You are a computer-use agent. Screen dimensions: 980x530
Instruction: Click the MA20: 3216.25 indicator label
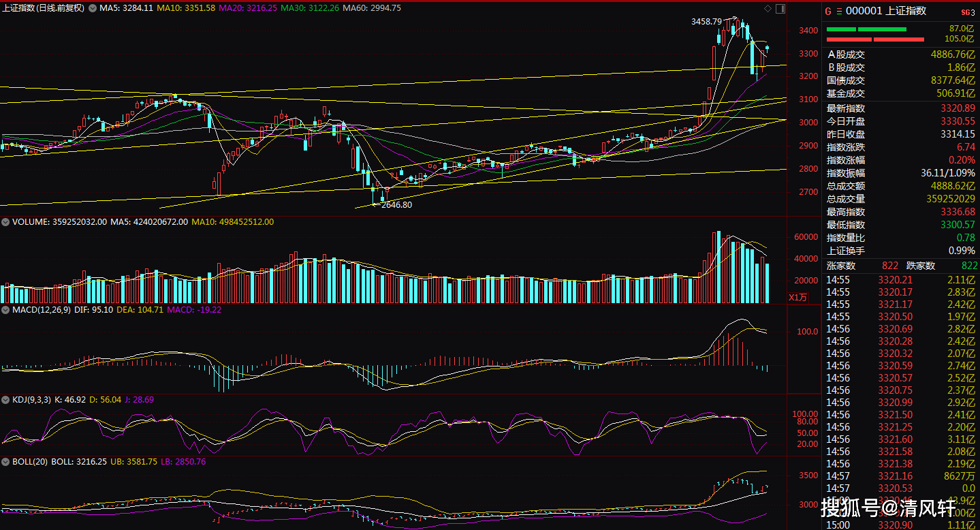click(x=249, y=8)
